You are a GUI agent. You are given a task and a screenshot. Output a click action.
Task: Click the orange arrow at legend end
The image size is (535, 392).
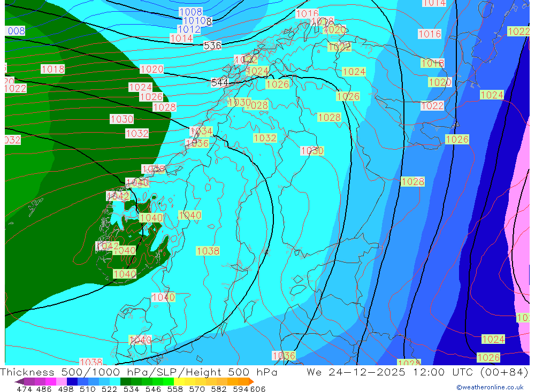251,381
